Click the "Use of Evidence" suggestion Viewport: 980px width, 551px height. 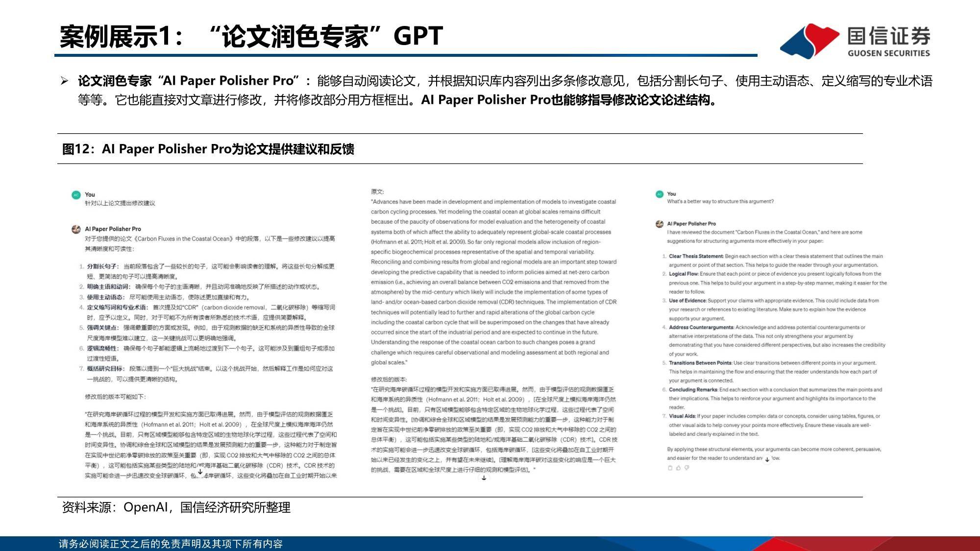point(687,301)
